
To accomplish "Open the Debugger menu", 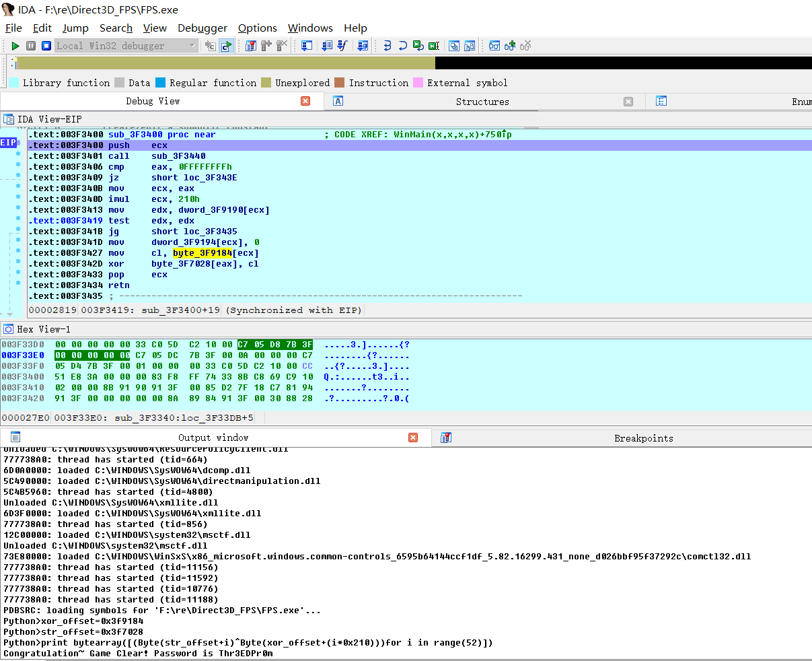I will (x=202, y=28).
